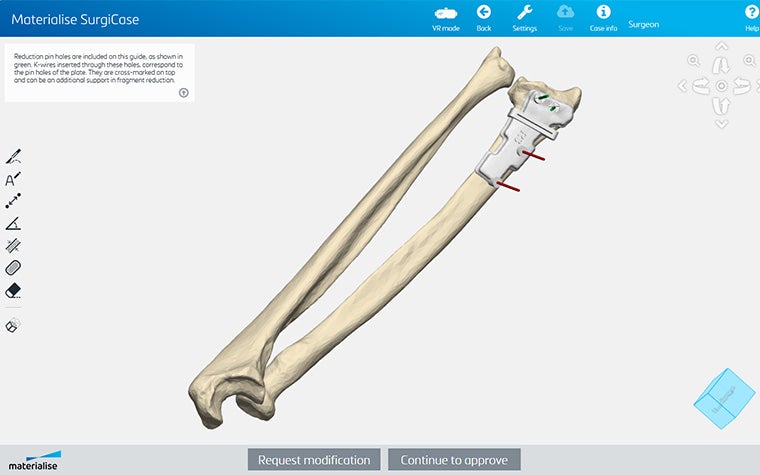760x475 pixels.
Task: Click the upper red K-wire pin
Action: click(x=533, y=156)
